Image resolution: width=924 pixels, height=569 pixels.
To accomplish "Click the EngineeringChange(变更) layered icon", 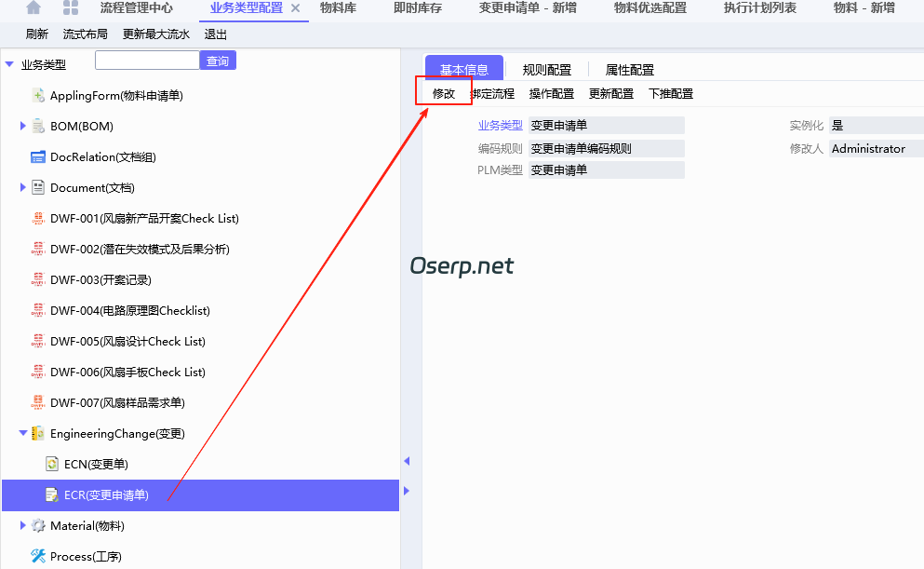I will click(38, 433).
